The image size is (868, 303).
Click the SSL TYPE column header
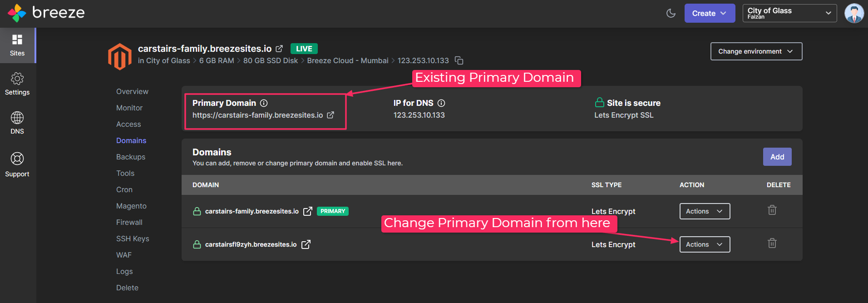click(x=607, y=185)
